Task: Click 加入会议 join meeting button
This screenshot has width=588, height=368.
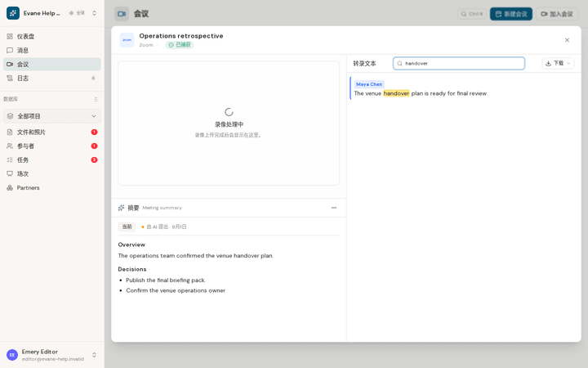Action: (556, 14)
